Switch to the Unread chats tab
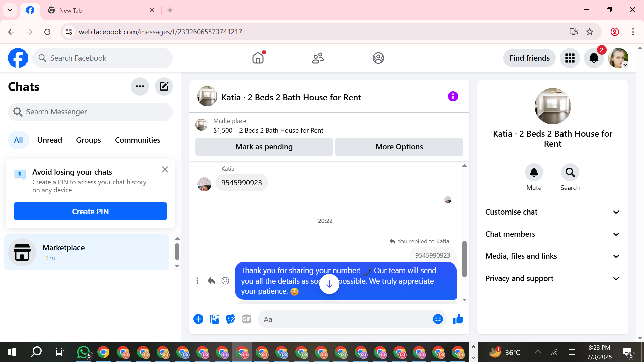644x362 pixels. pyautogui.click(x=50, y=140)
